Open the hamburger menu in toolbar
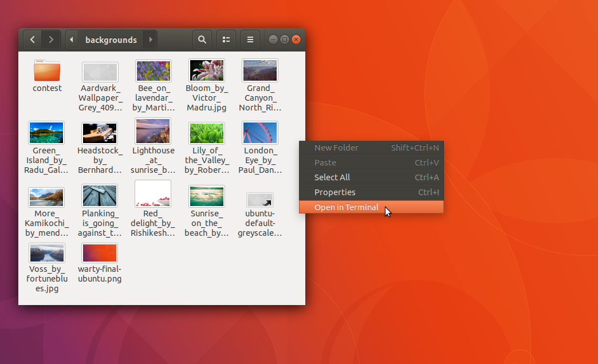The width and height of the screenshot is (598, 364). 250,39
